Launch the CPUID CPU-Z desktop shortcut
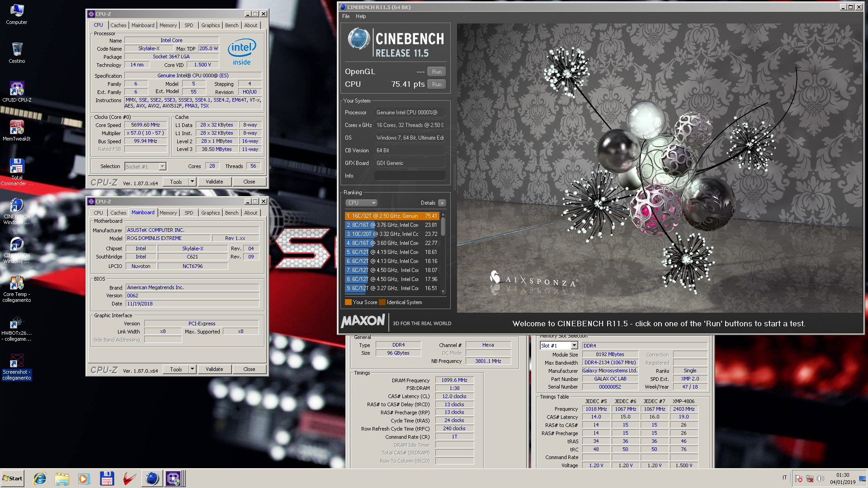868x488 pixels. pos(17,92)
